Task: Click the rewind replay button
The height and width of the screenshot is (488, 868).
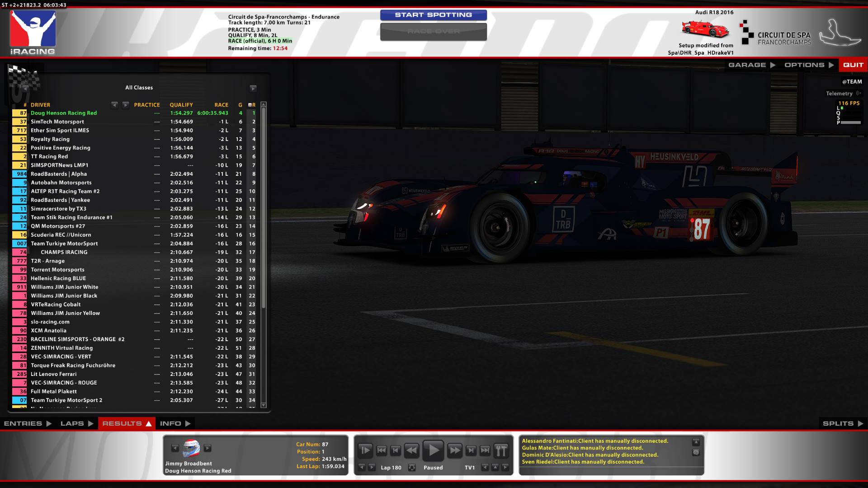Action: coord(411,450)
